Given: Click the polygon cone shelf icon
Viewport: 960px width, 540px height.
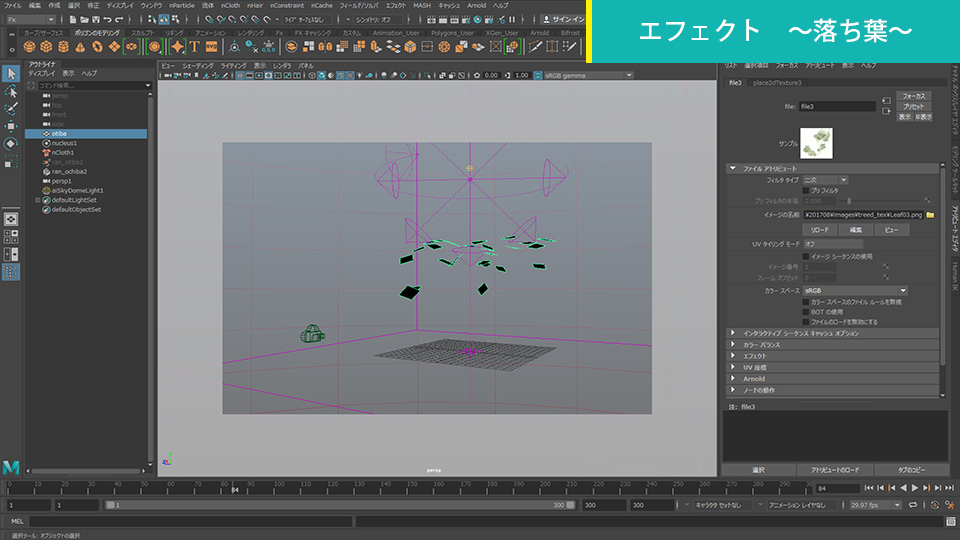Looking at the screenshot, I should pos(80,46).
